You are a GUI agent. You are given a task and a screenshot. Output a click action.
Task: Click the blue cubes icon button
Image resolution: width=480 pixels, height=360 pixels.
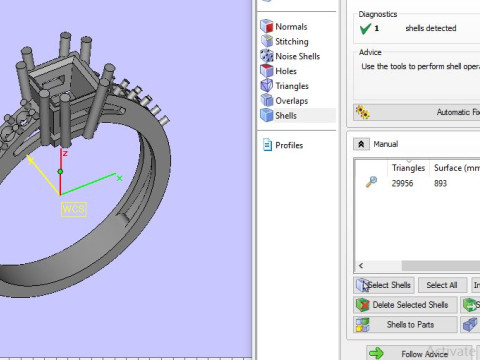pyautogui.click(x=470, y=325)
